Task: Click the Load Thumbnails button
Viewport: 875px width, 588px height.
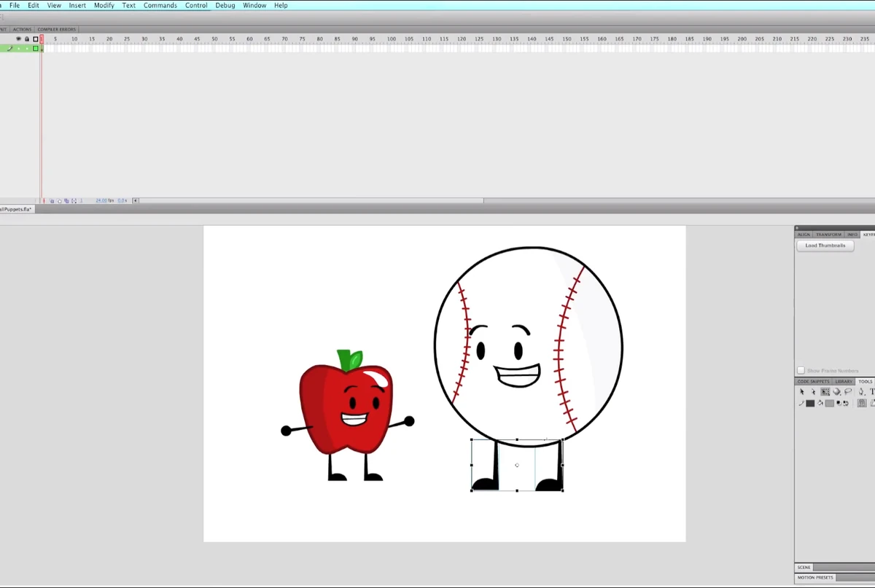Action: 825,246
